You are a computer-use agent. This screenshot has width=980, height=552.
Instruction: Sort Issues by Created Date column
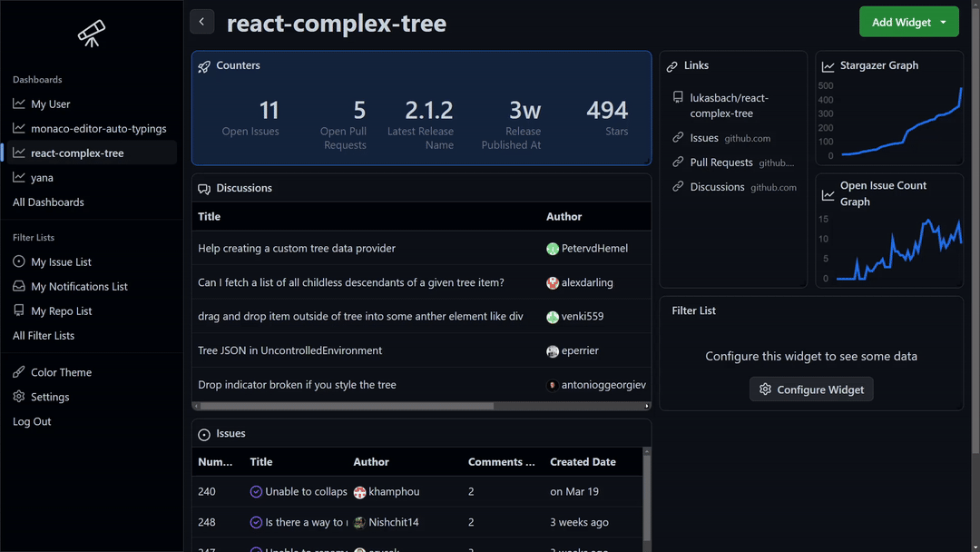point(583,461)
